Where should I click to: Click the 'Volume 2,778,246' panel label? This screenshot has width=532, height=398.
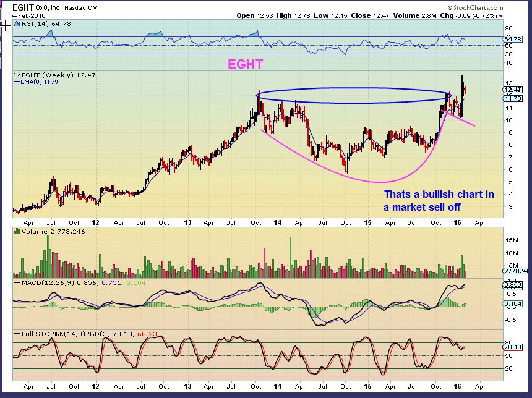pyautogui.click(x=53, y=232)
